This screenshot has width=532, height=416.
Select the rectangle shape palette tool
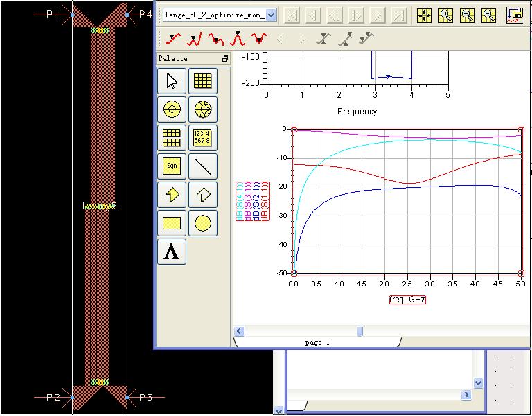[x=172, y=223]
